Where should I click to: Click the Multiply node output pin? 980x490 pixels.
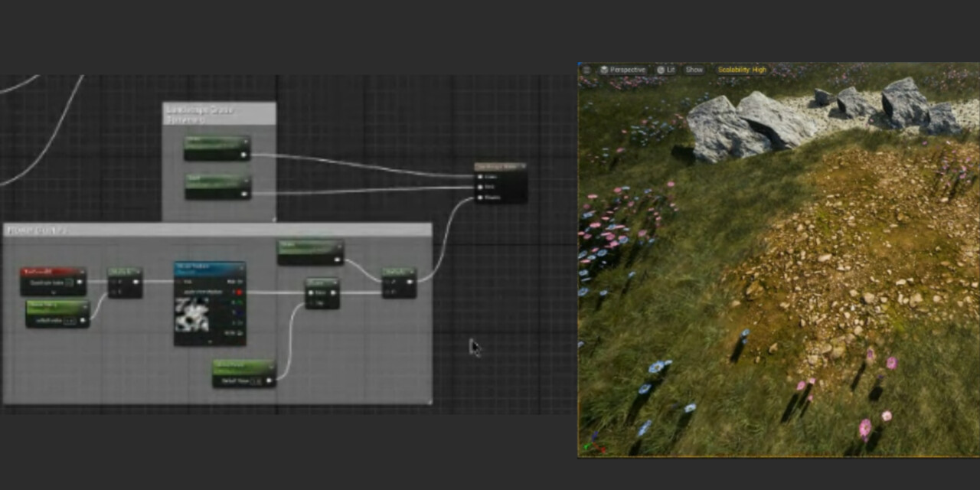pyautogui.click(x=410, y=281)
